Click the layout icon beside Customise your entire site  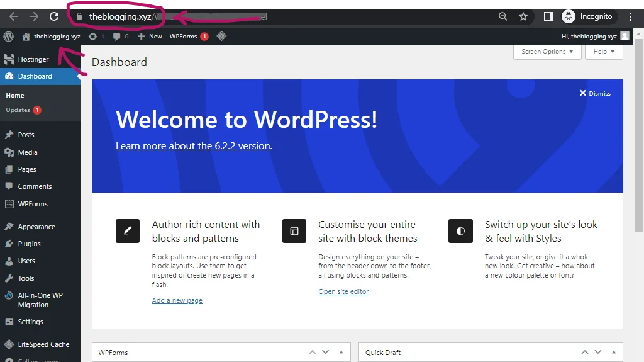click(x=294, y=231)
